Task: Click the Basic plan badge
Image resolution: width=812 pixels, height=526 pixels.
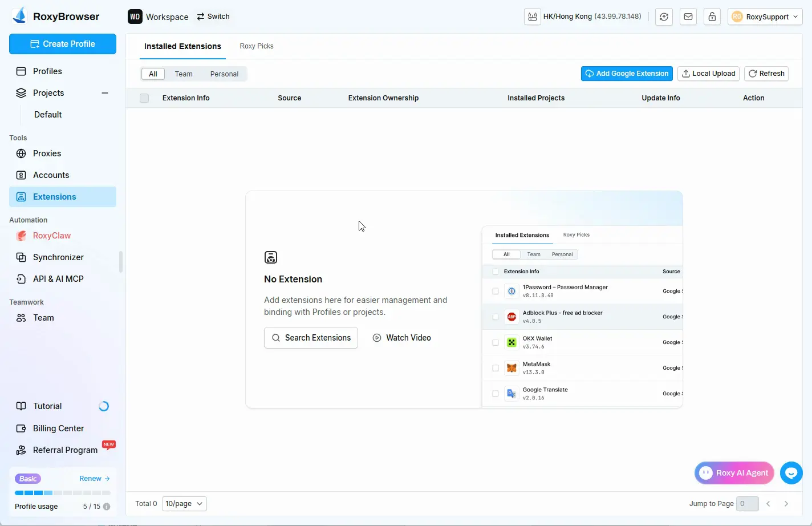Action: 28,479
